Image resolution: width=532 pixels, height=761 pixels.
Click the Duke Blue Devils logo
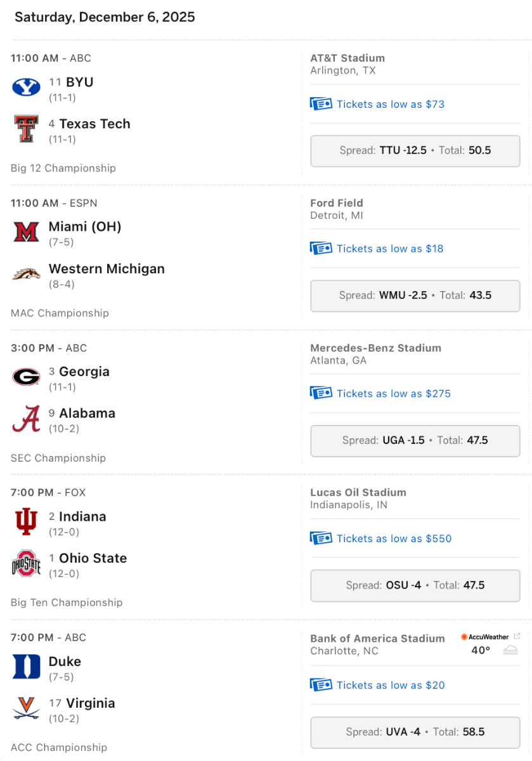[26, 667]
